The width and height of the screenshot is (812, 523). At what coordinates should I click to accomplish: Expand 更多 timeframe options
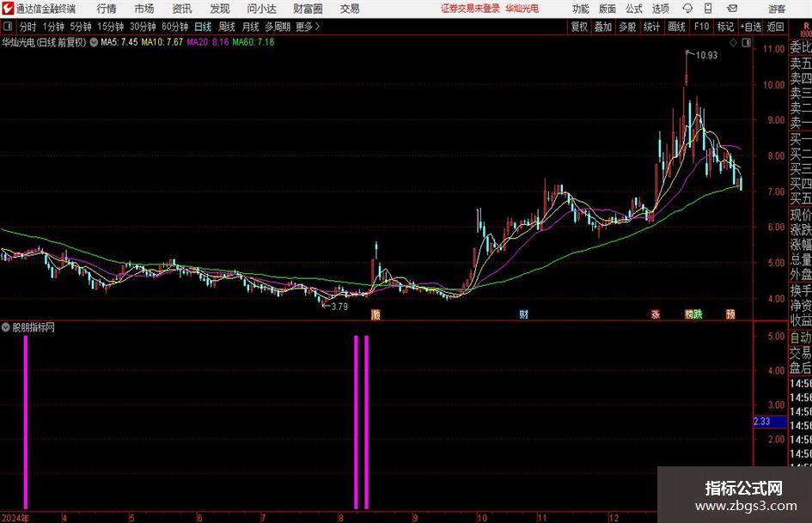click(x=308, y=27)
